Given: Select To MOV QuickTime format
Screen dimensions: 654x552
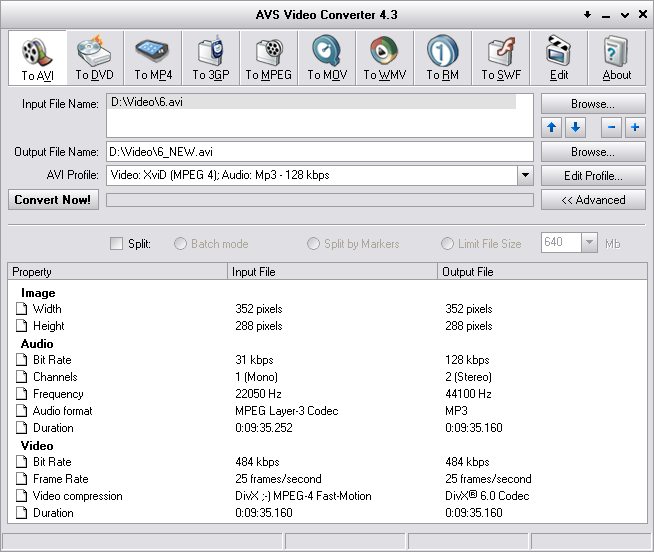Looking at the screenshot, I should (x=327, y=58).
